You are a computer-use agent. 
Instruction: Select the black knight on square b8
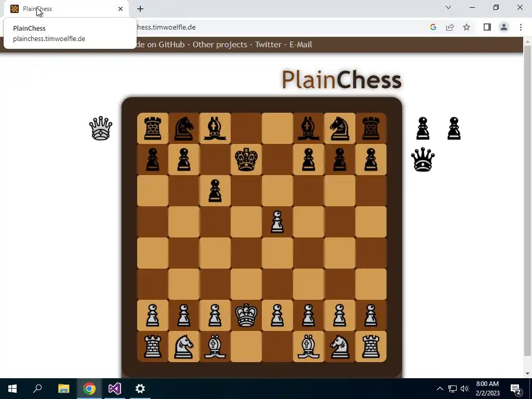tap(184, 128)
